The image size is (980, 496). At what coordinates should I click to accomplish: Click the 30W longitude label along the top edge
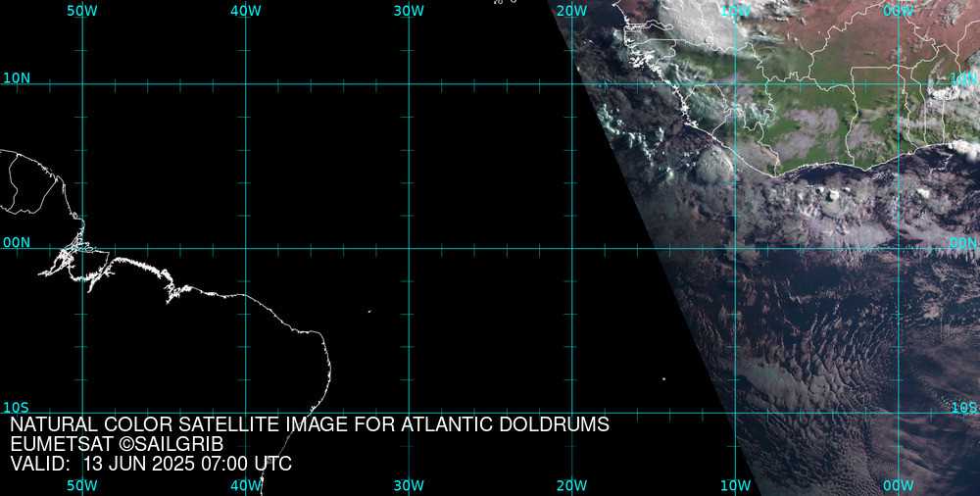click(x=409, y=11)
